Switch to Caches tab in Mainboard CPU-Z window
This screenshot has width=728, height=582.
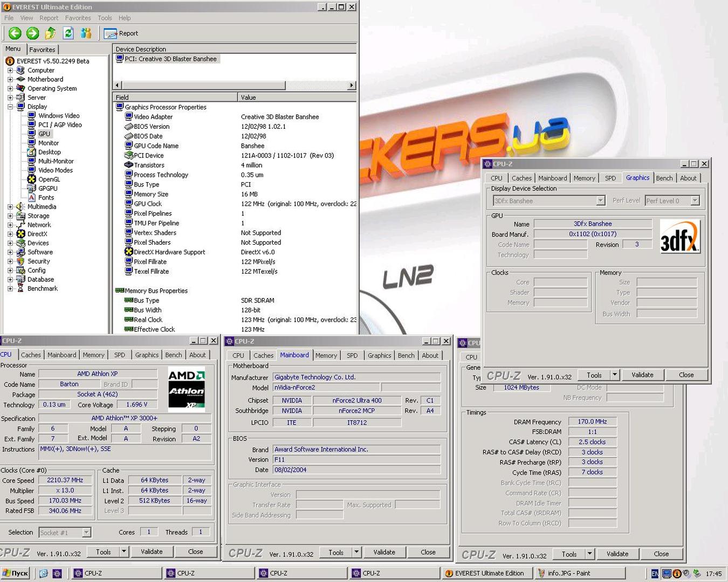click(263, 356)
